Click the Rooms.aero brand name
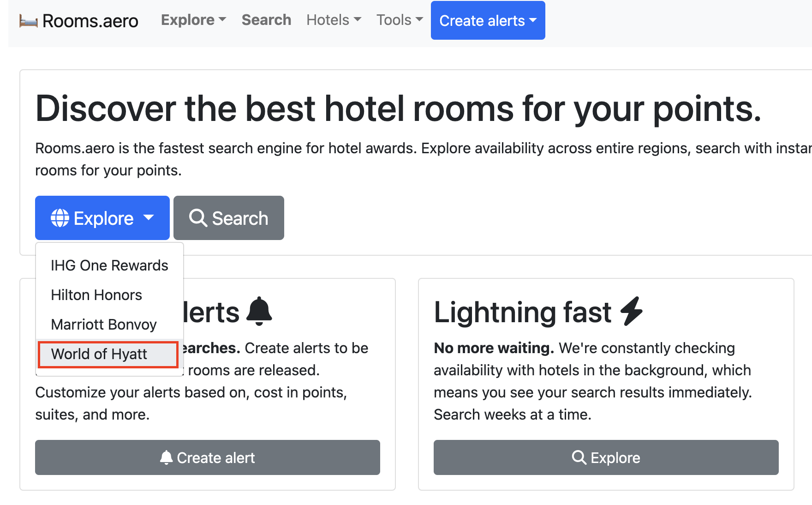The height and width of the screenshot is (505, 812). (90, 21)
